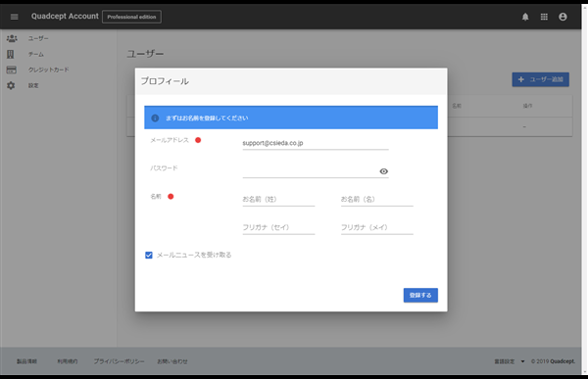Click the プロフィール dialog heading
Screen dimensions: 588x379
click(165, 81)
